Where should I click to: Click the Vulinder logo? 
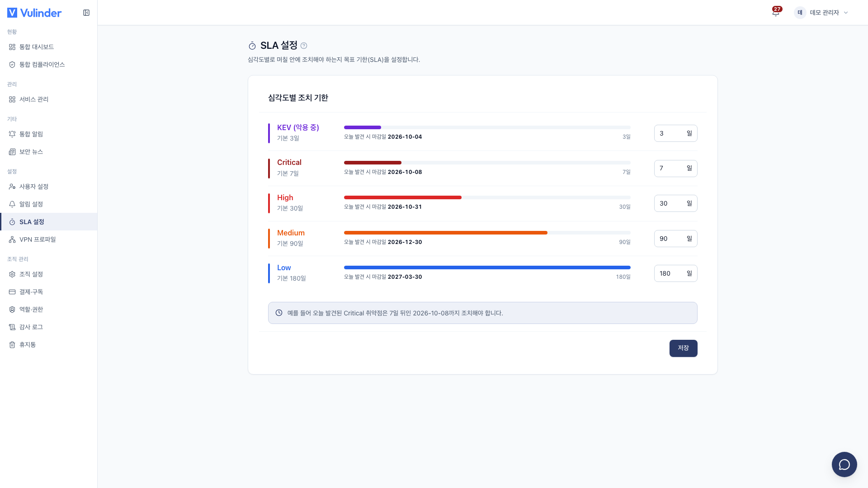tap(34, 13)
